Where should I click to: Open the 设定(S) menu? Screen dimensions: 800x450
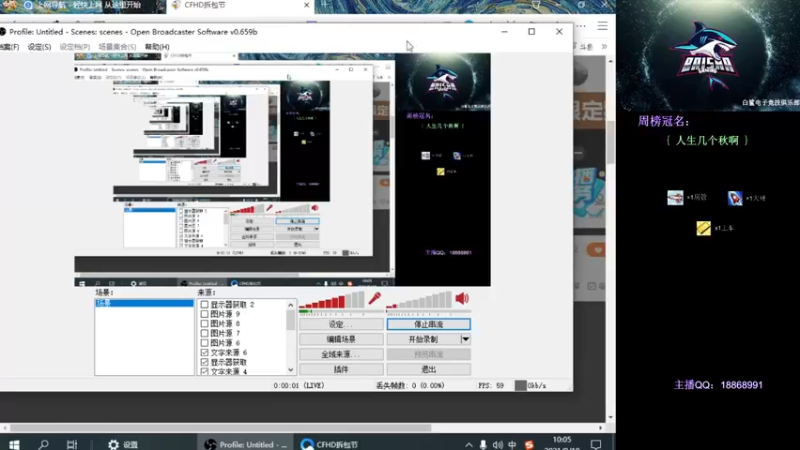(39, 46)
